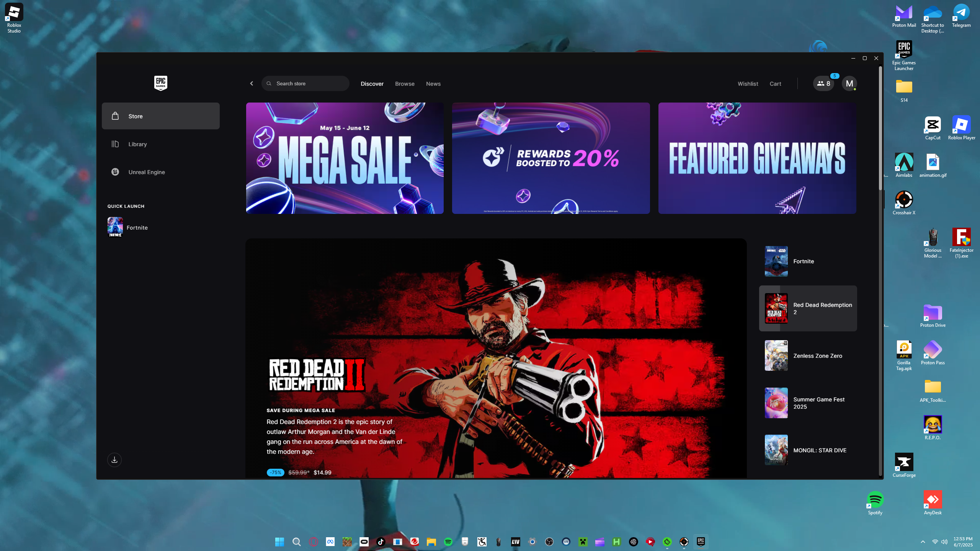The width and height of the screenshot is (980, 551).
Task: Open the Cart link
Action: (775, 84)
